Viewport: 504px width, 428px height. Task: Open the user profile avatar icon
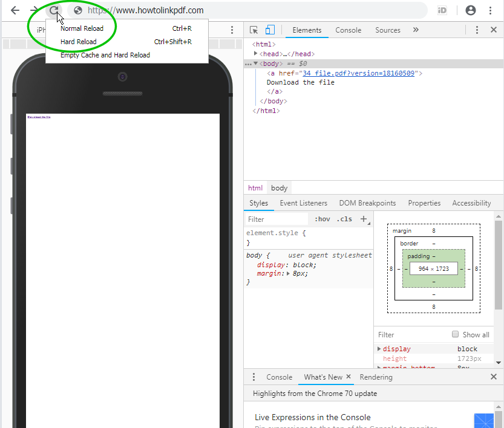click(471, 10)
